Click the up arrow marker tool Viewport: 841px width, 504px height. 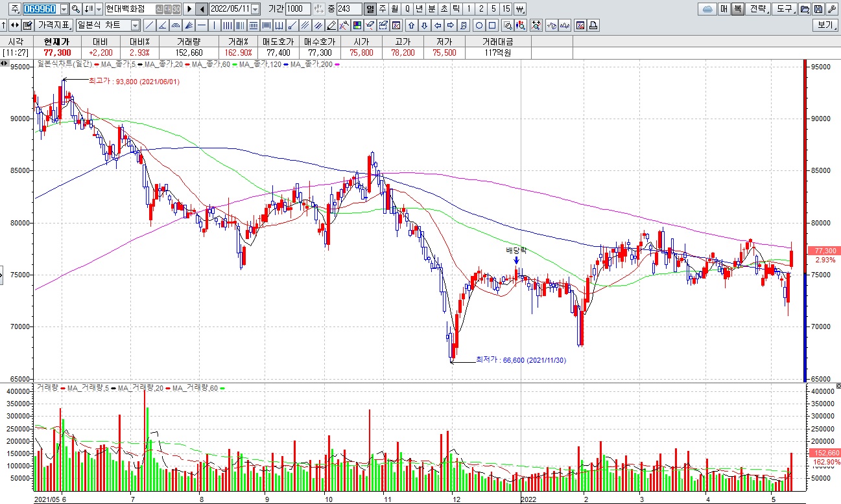click(411, 25)
